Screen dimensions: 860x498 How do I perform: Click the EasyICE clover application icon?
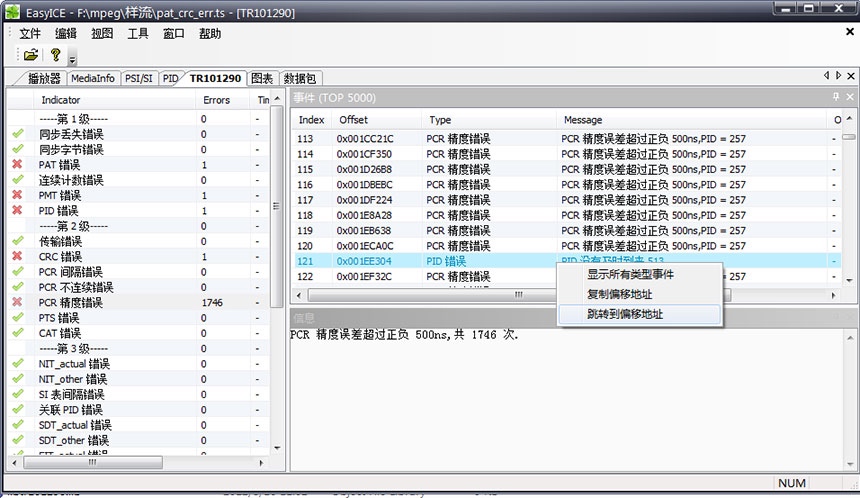12,11
